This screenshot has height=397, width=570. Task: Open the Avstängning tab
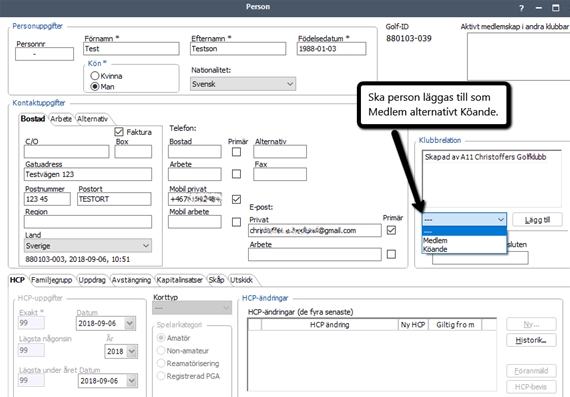(131, 280)
